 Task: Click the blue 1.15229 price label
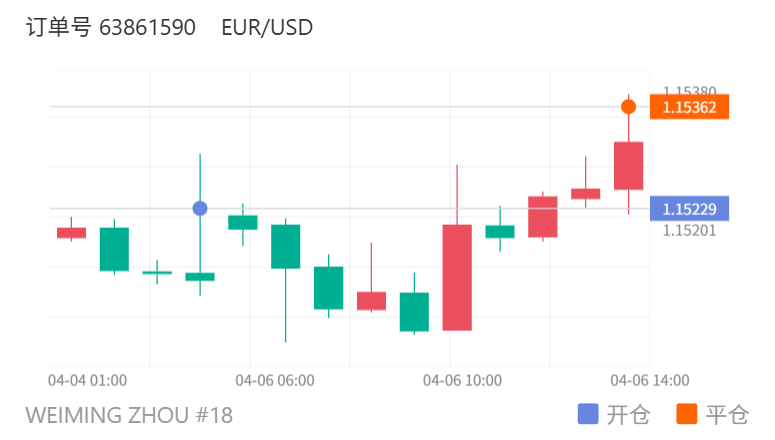tap(689, 208)
